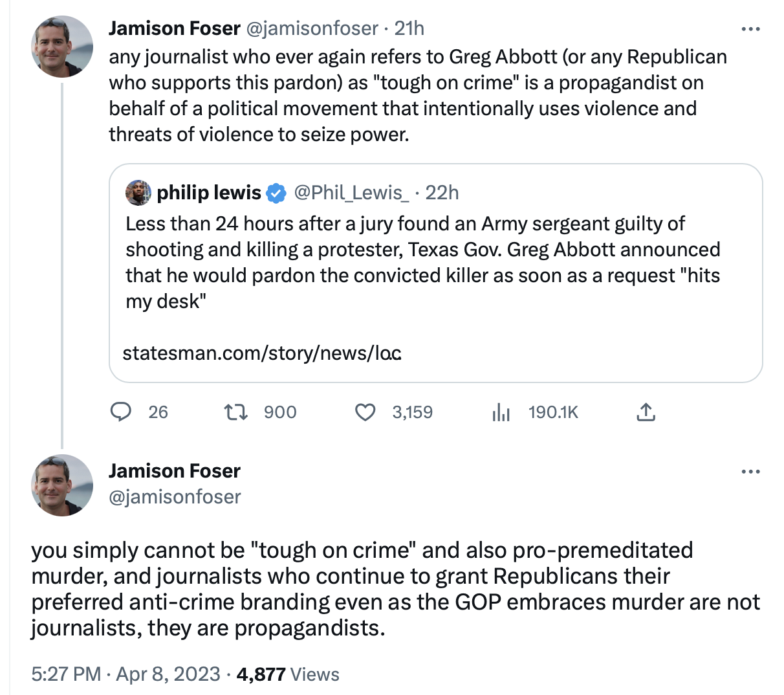The width and height of the screenshot is (784, 695).
Task: Click 5:27 PM · Apr 8, 2023 timestamp
Action: click(x=125, y=674)
